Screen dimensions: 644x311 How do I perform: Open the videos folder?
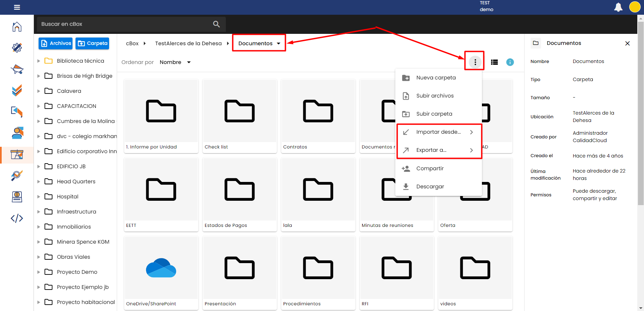click(x=475, y=273)
